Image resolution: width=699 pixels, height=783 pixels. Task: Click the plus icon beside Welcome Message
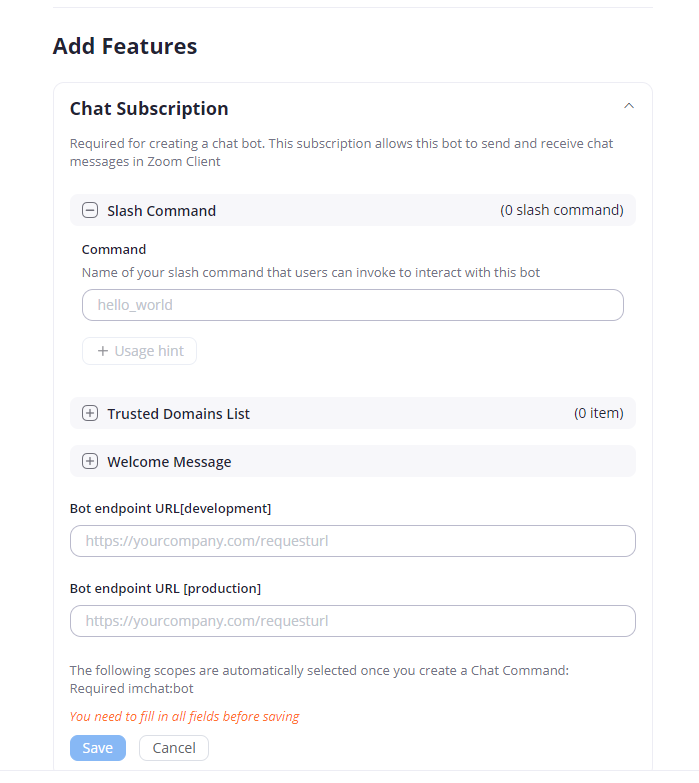tap(90, 461)
